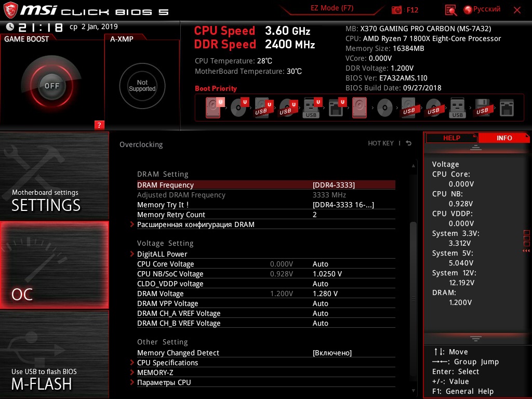Select the legacy USB key boot icon
The height and width of the screenshot is (399, 532).
tap(457, 108)
